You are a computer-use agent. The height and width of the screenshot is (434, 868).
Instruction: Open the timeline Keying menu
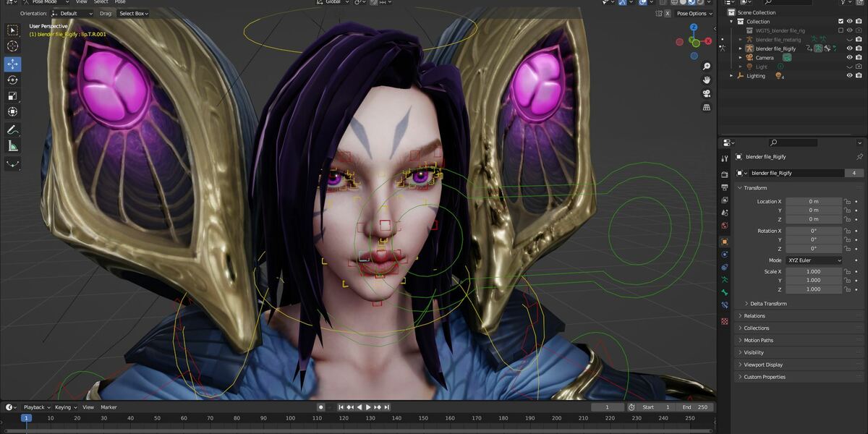point(65,407)
